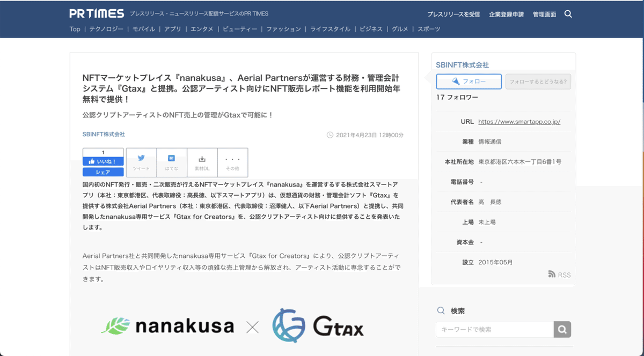Click the date 2021年4月23日 12時00分

click(x=370, y=135)
